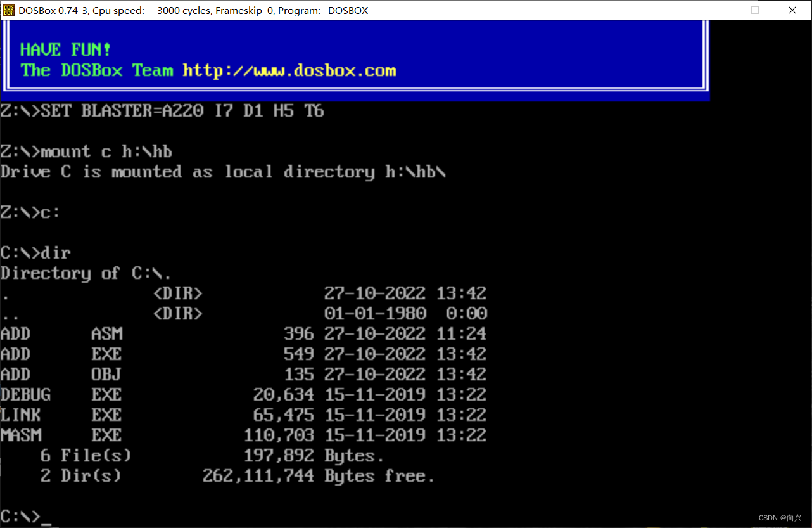The image size is (812, 528).
Task: Click the 'mount c h:\hb' command
Action: coord(106,151)
